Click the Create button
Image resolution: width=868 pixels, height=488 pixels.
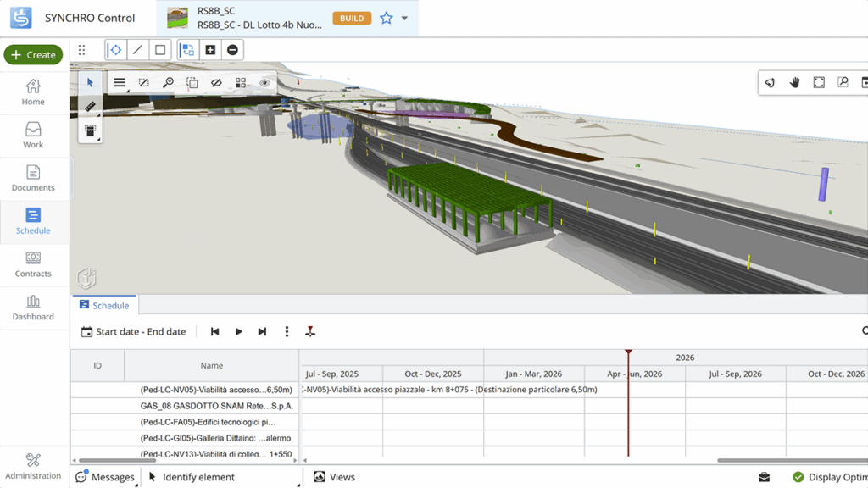(33, 54)
